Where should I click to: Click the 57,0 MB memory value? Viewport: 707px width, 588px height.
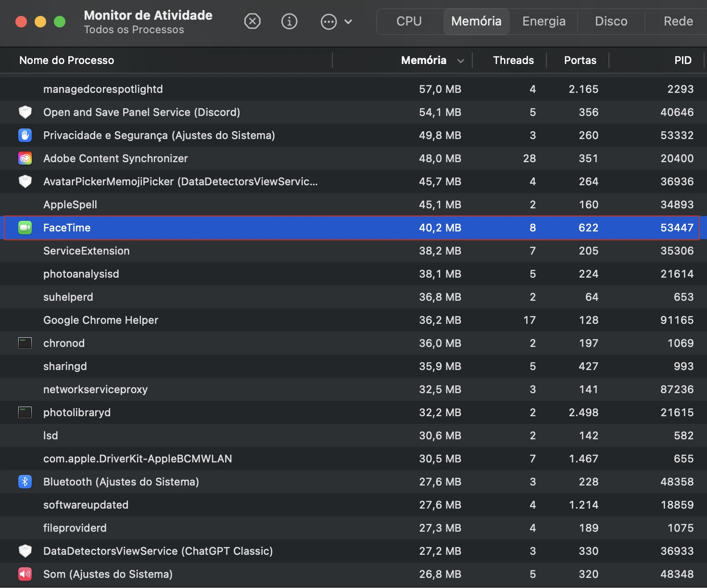[x=440, y=89]
